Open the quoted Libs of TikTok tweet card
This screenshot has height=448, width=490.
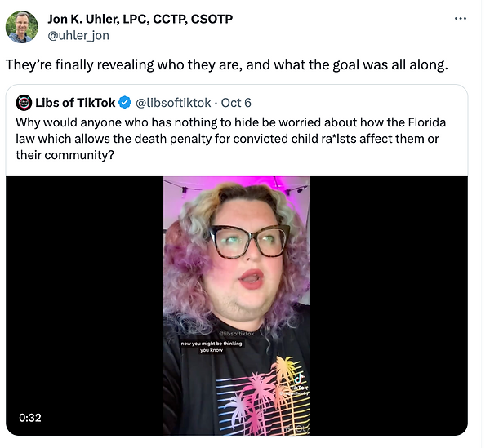click(237, 259)
